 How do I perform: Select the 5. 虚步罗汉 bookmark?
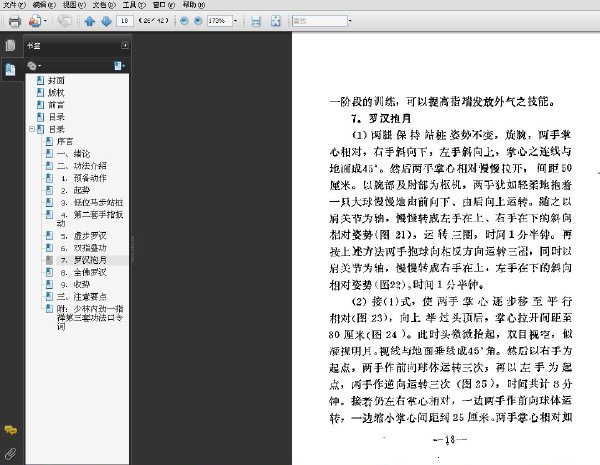tap(84, 236)
